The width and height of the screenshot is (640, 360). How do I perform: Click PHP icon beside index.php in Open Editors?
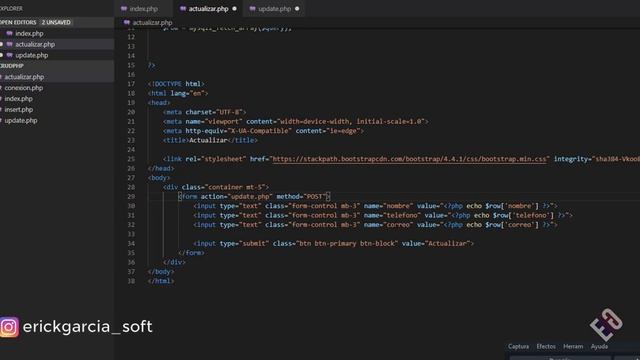click(9, 33)
